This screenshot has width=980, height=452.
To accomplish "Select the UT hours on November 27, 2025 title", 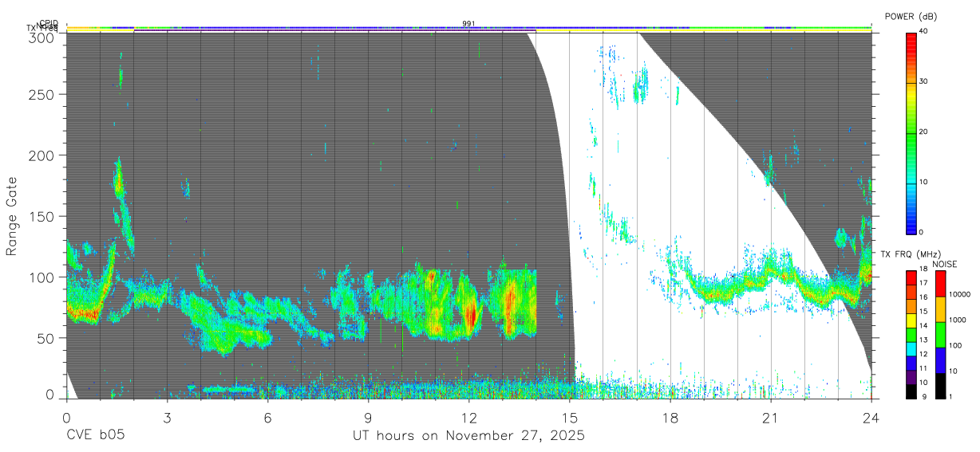I will pyautogui.click(x=469, y=436).
